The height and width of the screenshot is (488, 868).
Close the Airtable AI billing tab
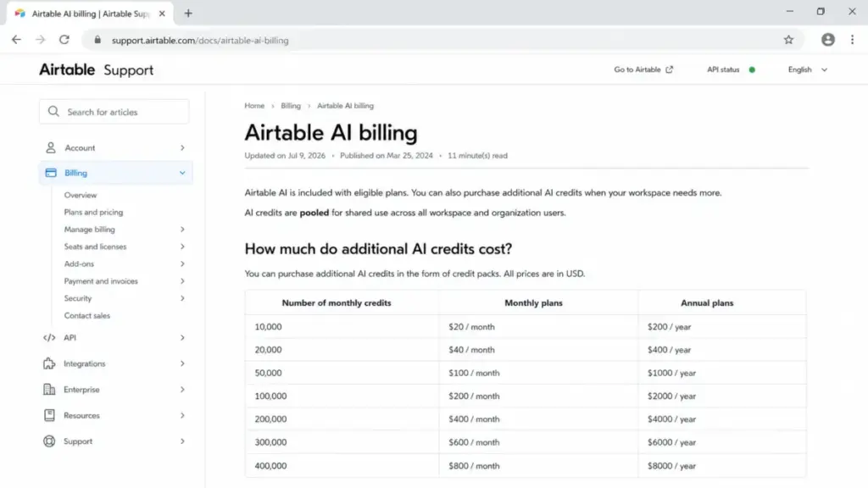162,14
